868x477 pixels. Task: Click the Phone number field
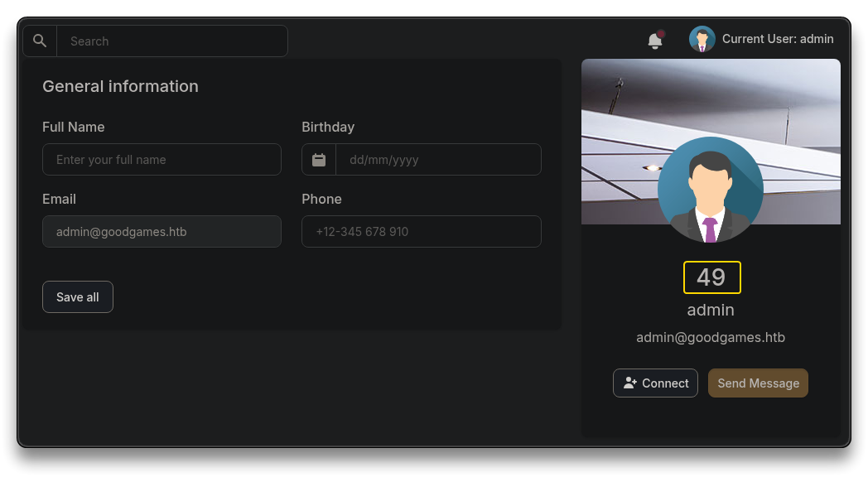tap(422, 231)
